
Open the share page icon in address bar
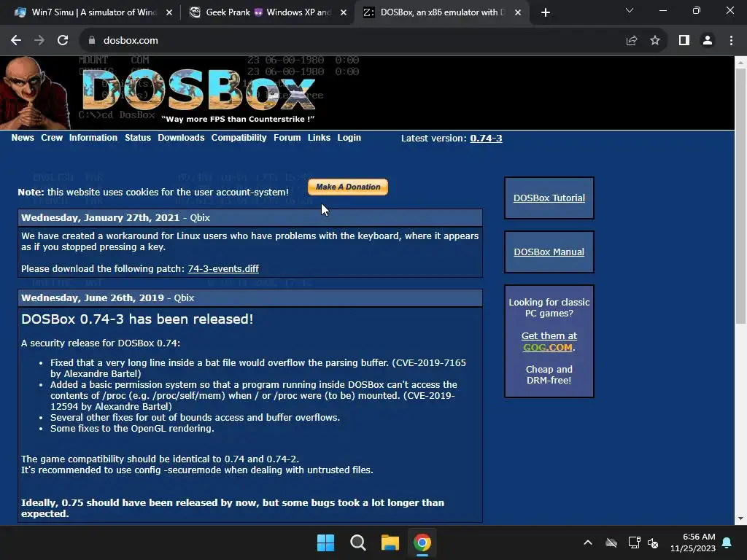(x=632, y=41)
